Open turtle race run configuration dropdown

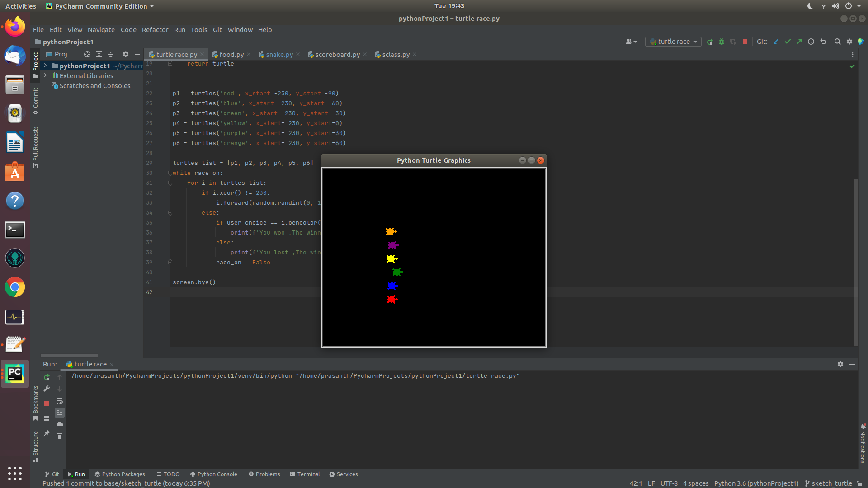[673, 42]
